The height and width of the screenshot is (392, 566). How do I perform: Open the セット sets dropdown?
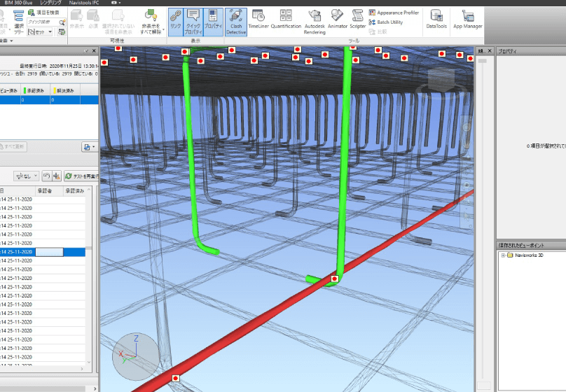click(40, 32)
